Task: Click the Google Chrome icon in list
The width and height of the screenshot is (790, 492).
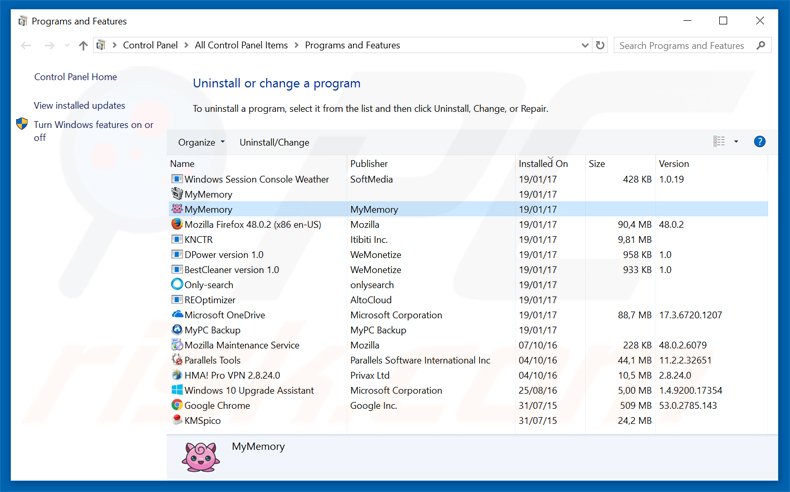Action: 176,405
